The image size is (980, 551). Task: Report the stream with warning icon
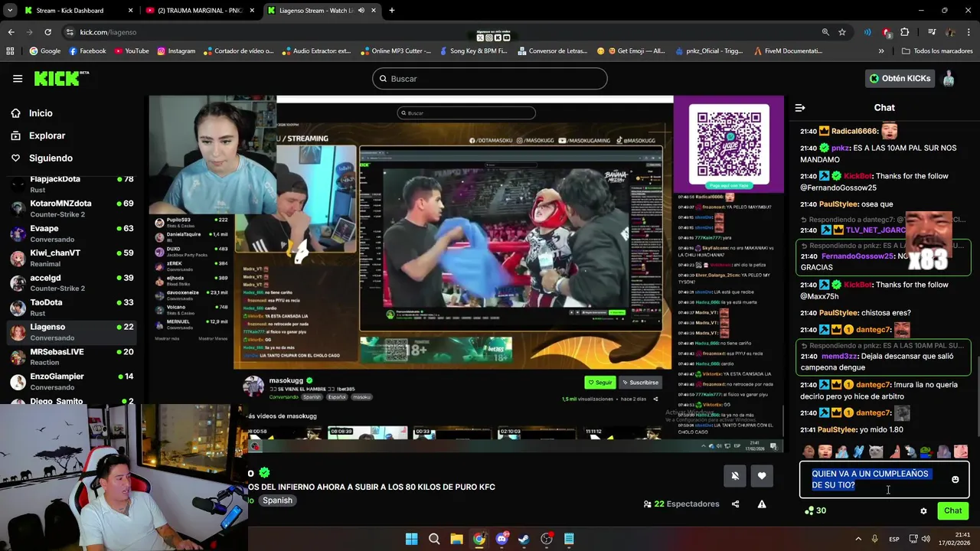pyautogui.click(x=762, y=504)
